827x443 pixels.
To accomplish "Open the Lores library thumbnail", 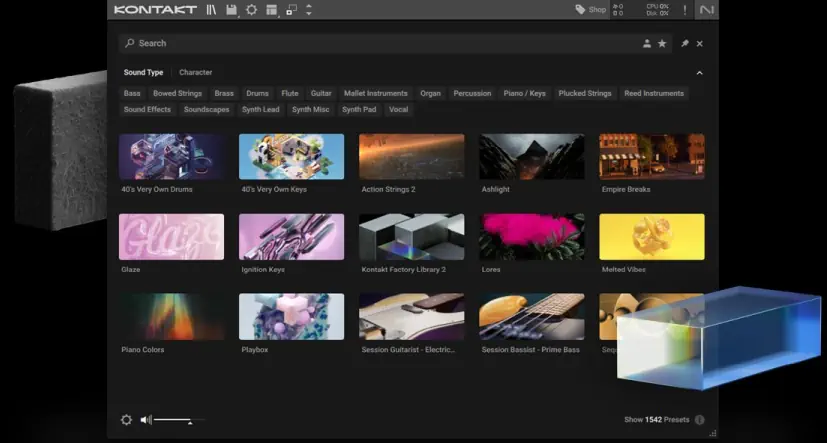I will click(532, 237).
